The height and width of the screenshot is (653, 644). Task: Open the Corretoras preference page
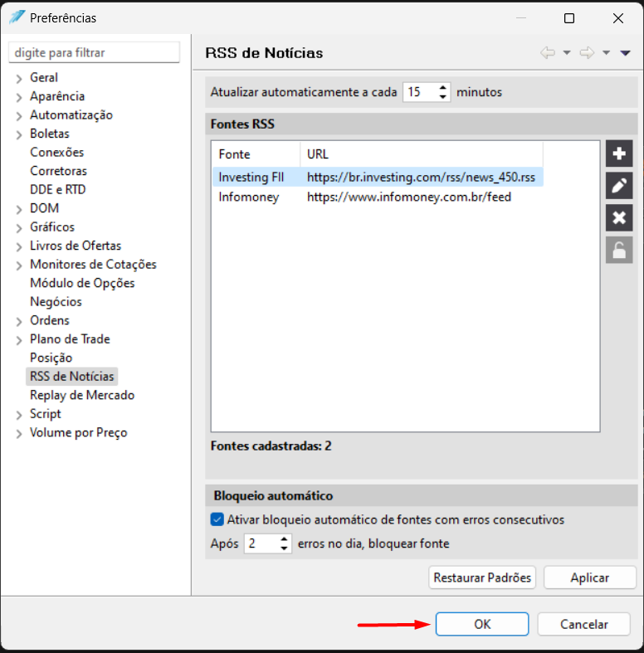58,171
